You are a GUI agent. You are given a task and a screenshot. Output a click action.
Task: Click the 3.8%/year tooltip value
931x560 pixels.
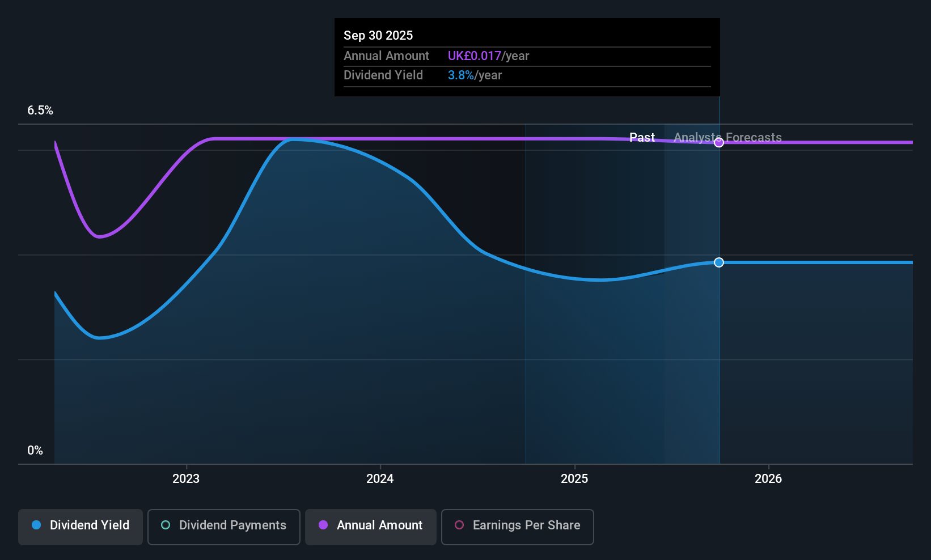tap(475, 75)
